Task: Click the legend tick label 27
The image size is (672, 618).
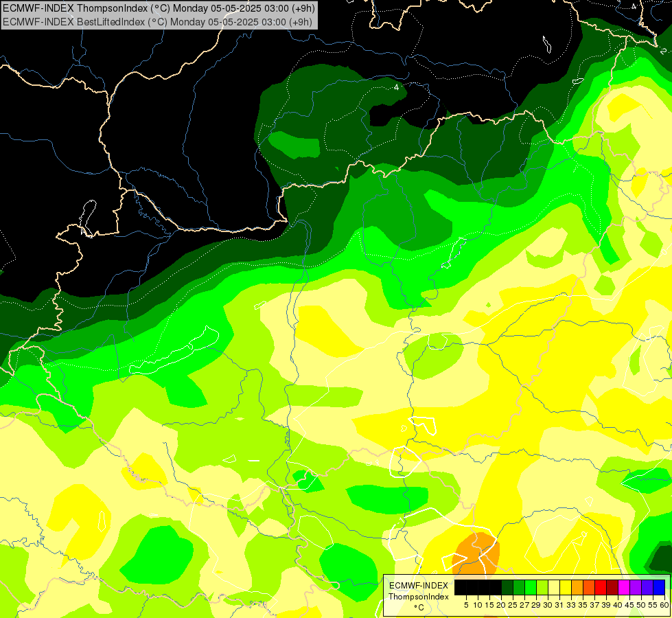Action: [524, 605]
